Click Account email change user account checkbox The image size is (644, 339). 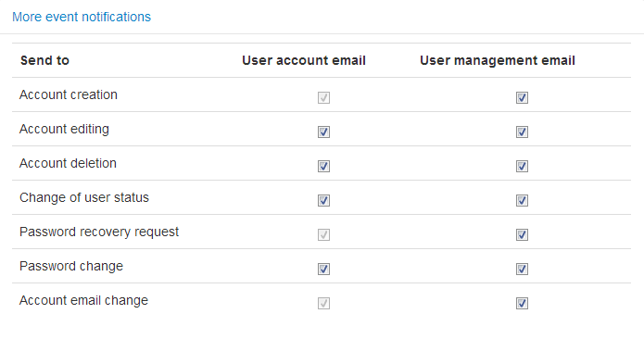click(323, 303)
